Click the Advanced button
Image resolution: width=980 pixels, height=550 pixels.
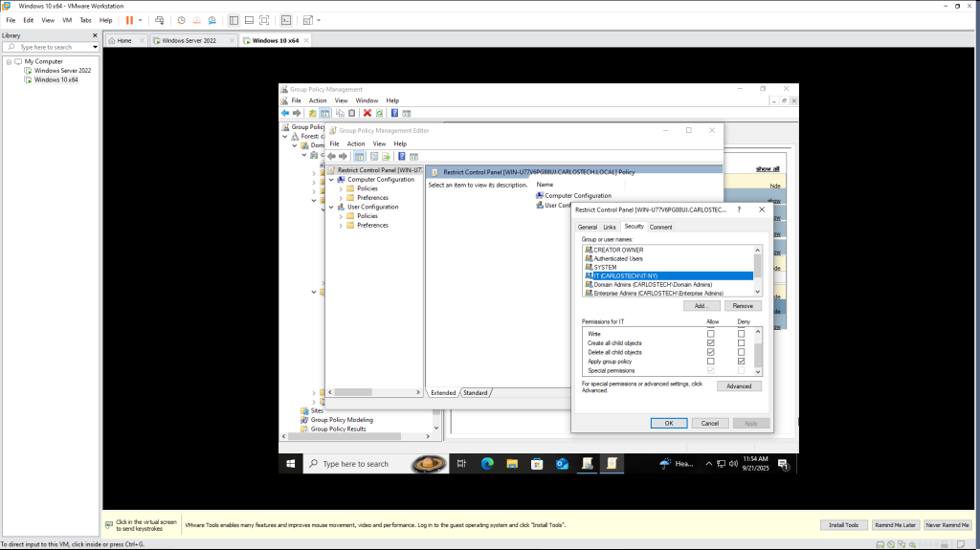pyautogui.click(x=739, y=386)
